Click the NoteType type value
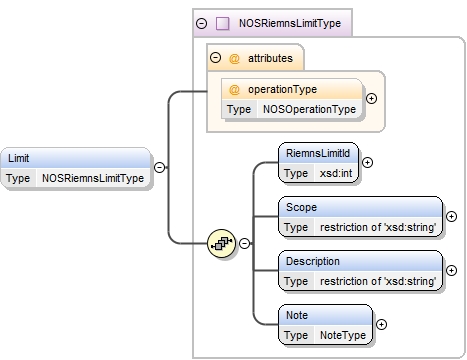This screenshot has height=360, width=467. 343,335
